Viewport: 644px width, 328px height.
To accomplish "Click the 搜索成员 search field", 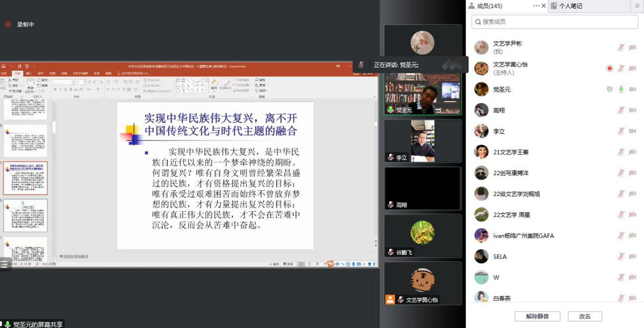I will (555, 22).
